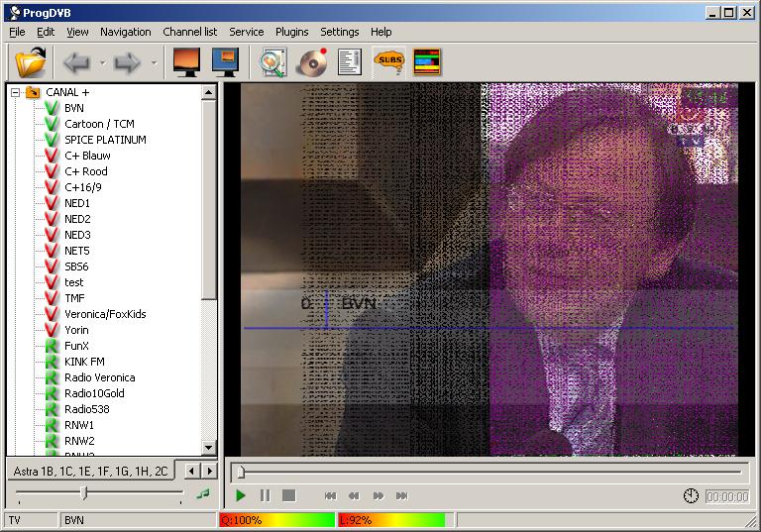Pause playback with the pause button
Screen dimensions: 761x532
tap(265, 496)
